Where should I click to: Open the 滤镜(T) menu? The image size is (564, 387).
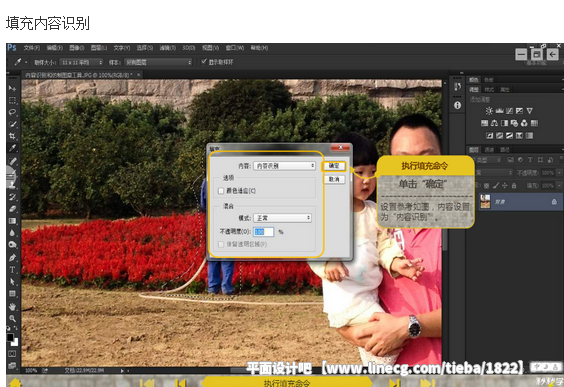168,48
